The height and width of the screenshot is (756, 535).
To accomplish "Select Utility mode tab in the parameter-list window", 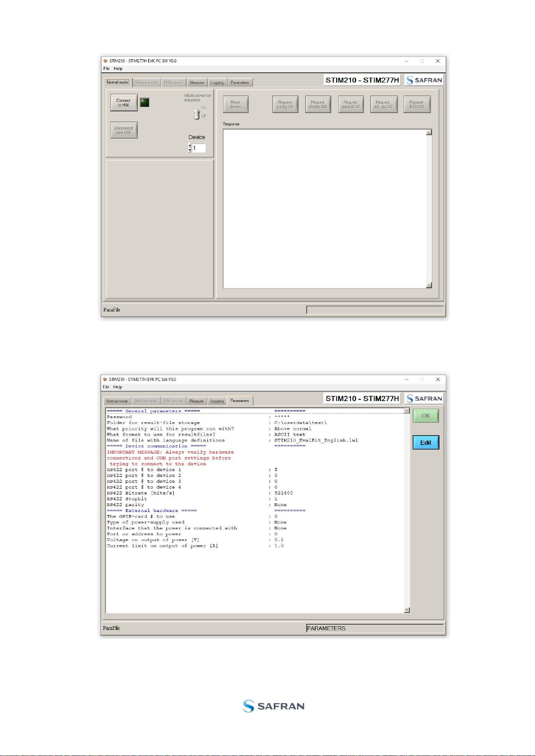I will coord(173,401).
